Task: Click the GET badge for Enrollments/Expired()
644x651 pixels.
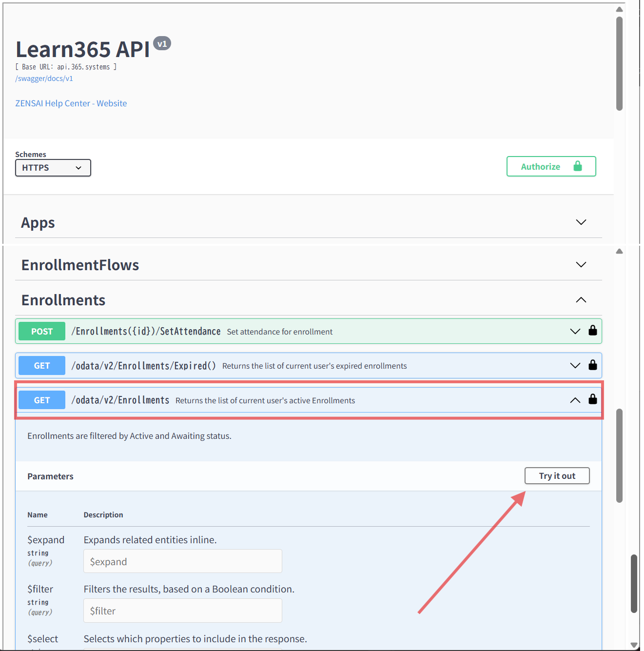Action: point(42,366)
